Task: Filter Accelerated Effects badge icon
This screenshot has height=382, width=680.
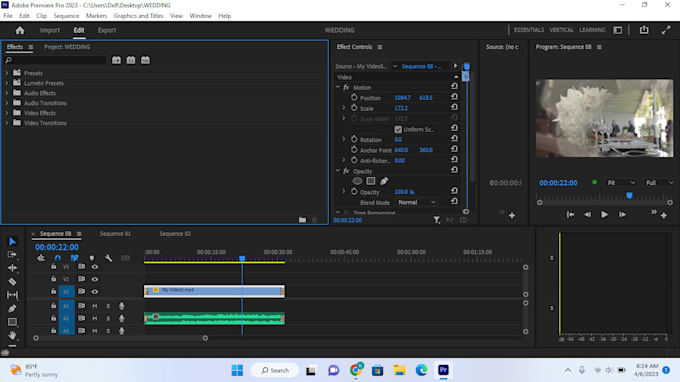Action: 116,60
